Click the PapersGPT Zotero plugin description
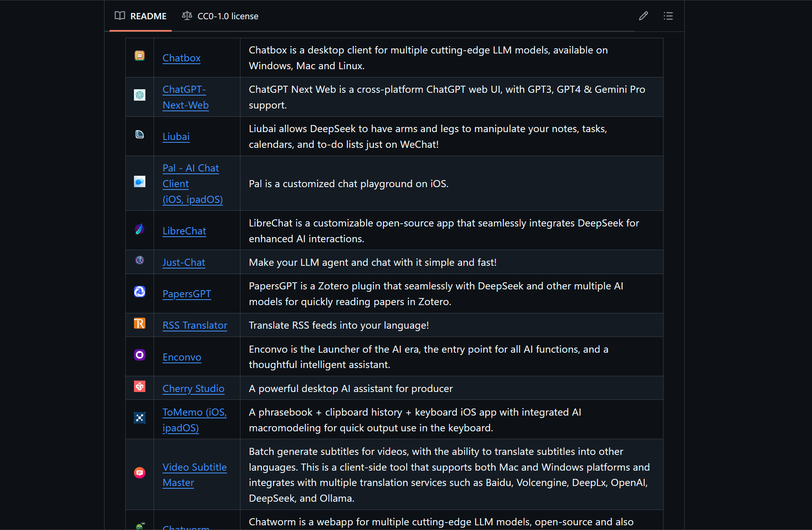This screenshot has height=530, width=812. tap(436, 294)
